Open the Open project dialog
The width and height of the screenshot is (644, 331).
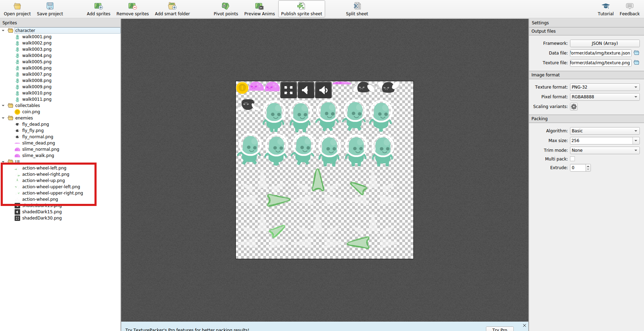(17, 9)
